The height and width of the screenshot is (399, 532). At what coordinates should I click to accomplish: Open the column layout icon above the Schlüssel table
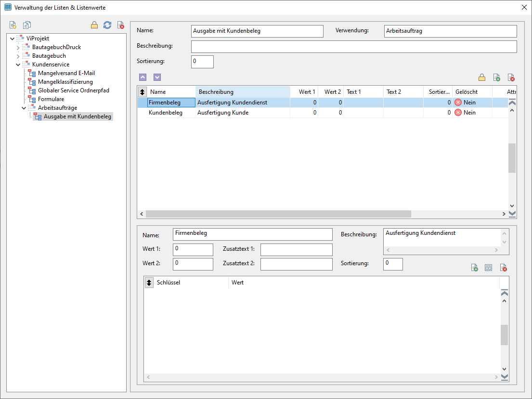pos(488,268)
